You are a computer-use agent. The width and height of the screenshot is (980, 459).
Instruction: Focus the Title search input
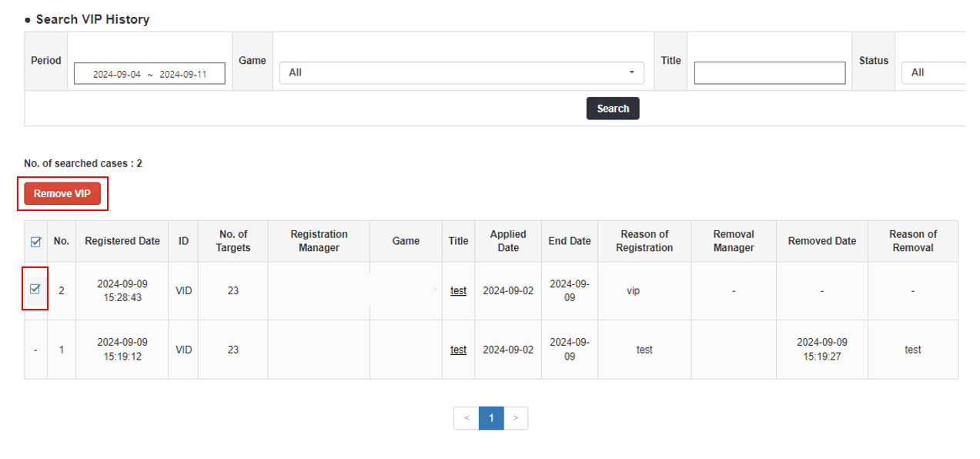pos(769,73)
